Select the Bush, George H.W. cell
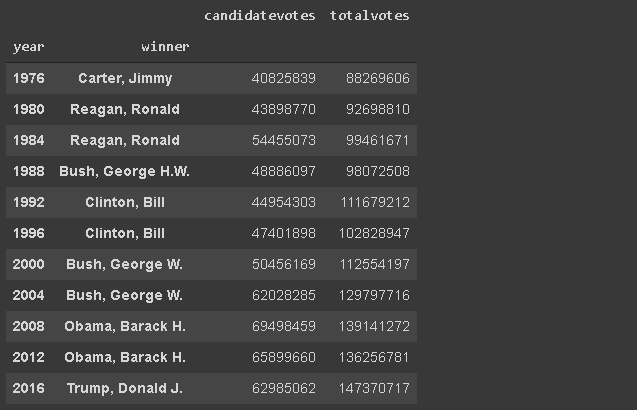Image resolution: width=637 pixels, height=410 pixels. click(125, 171)
